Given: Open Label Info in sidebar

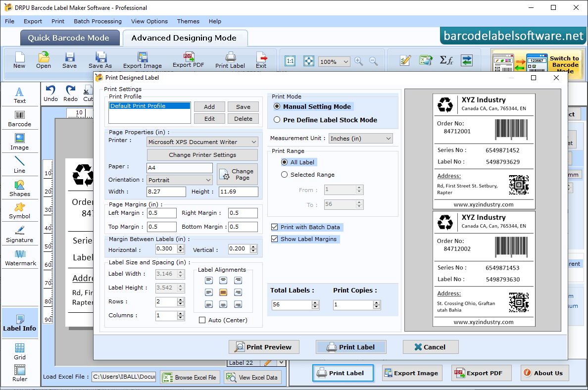Looking at the screenshot, I should click(19, 323).
